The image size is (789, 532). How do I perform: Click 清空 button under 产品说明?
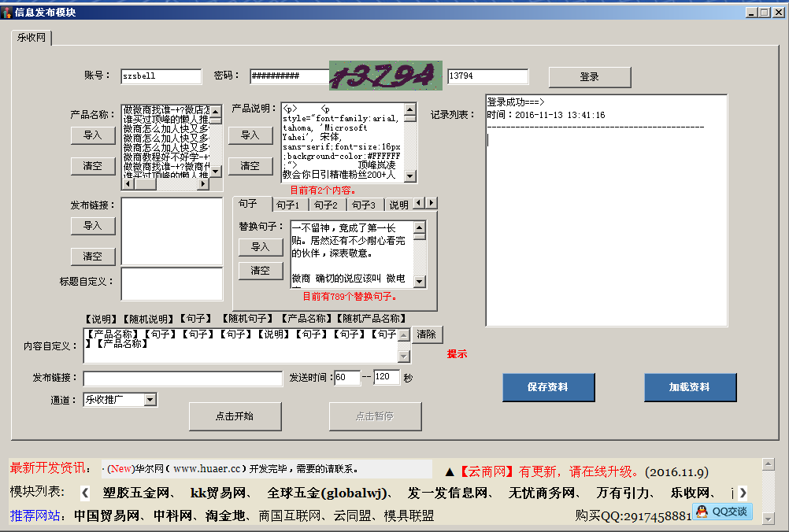point(250,166)
